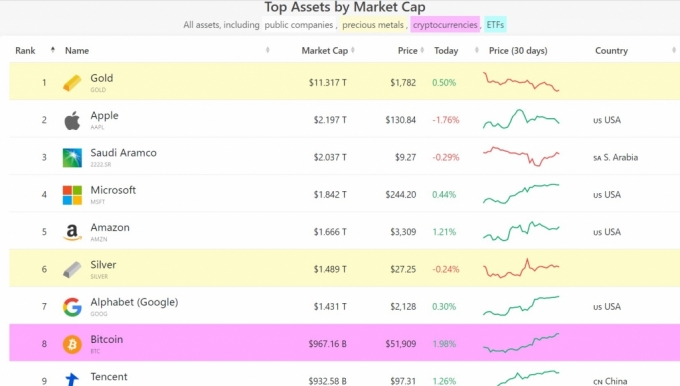Sort by Today column arrows
The width and height of the screenshot is (680, 386).
pos(477,50)
